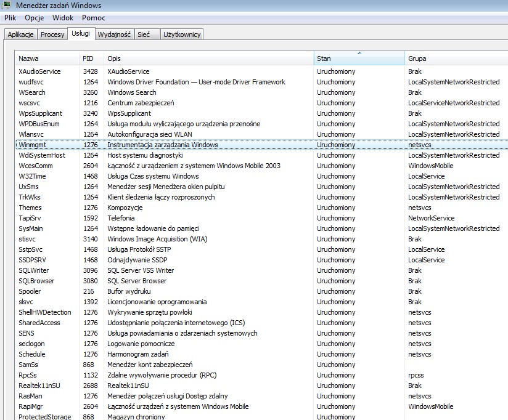
Task: Select the slsvc service name
Action: point(26,302)
